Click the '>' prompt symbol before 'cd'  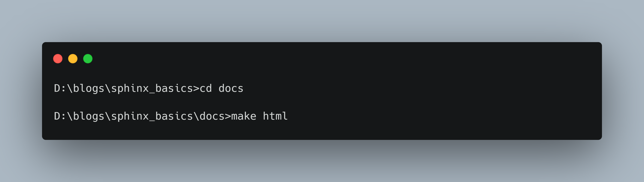[196, 89]
